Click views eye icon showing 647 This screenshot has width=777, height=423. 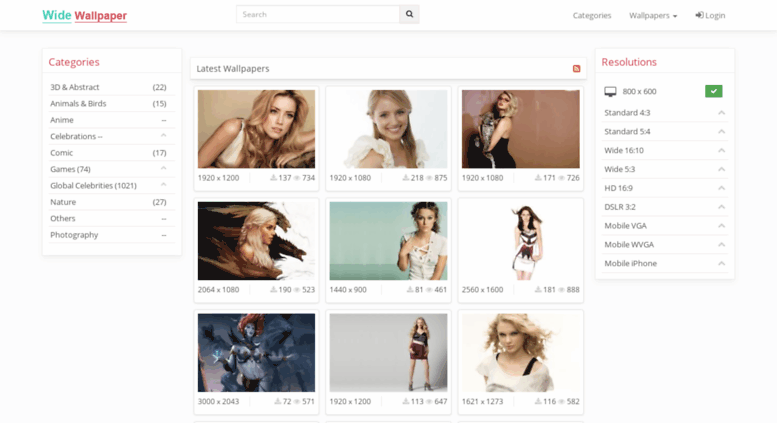[429, 402]
